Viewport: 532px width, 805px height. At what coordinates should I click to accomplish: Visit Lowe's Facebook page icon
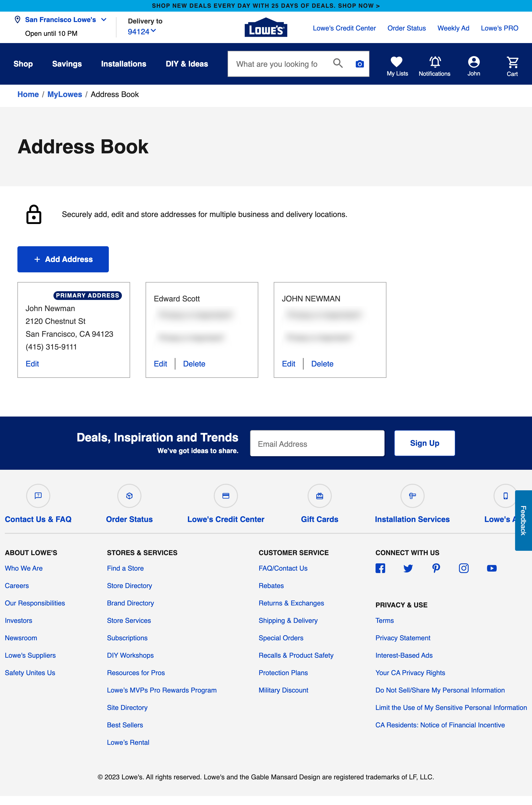pos(380,568)
